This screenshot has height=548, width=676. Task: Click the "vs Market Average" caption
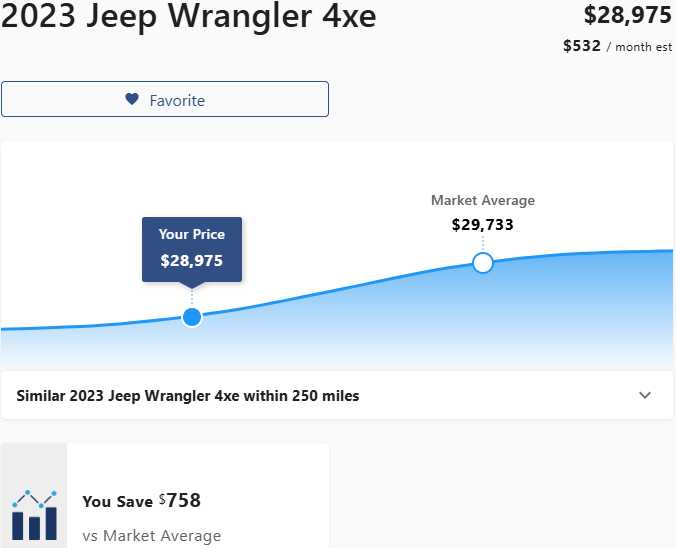(x=152, y=536)
